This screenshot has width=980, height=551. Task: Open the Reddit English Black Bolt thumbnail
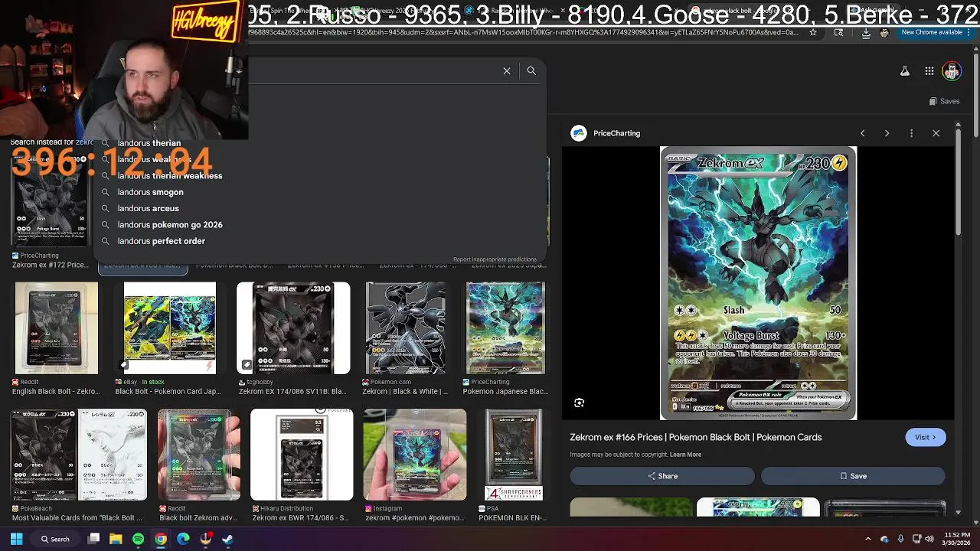[x=57, y=328]
